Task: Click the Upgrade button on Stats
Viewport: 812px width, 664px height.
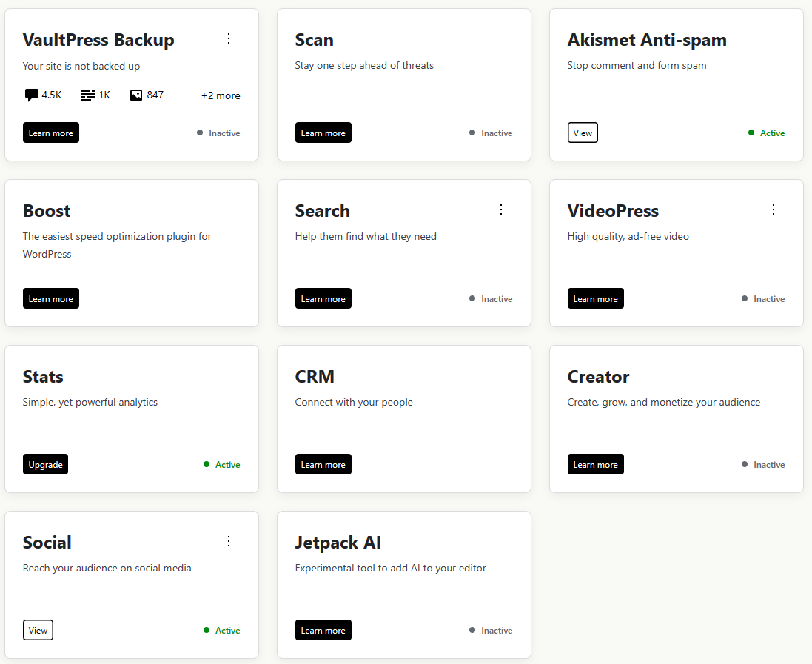Action: (45, 464)
